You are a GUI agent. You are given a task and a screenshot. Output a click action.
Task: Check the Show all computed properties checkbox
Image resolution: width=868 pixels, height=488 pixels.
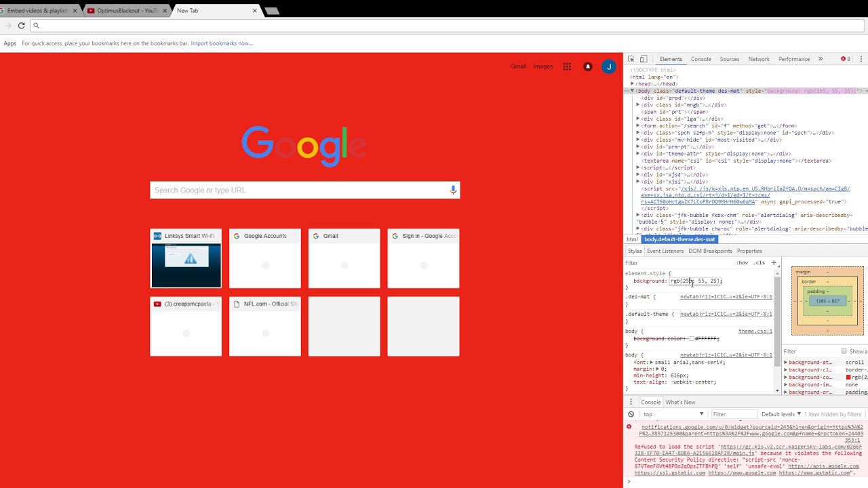844,351
